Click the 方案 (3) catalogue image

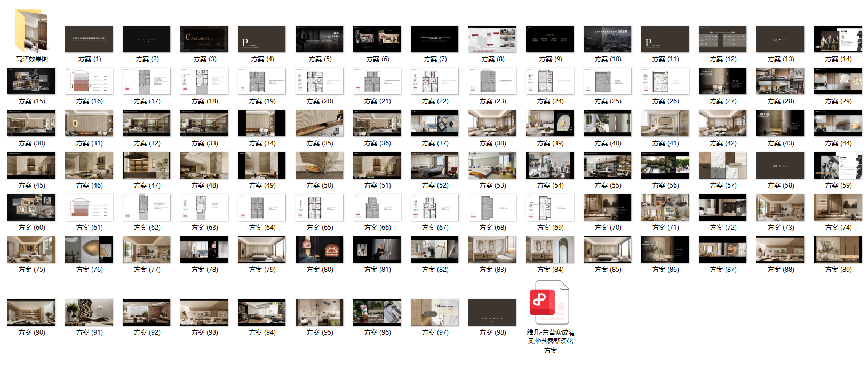(204, 39)
